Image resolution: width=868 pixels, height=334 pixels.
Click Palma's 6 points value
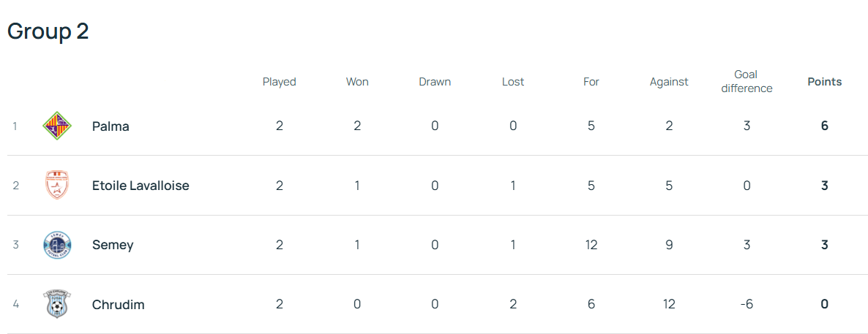click(x=824, y=126)
